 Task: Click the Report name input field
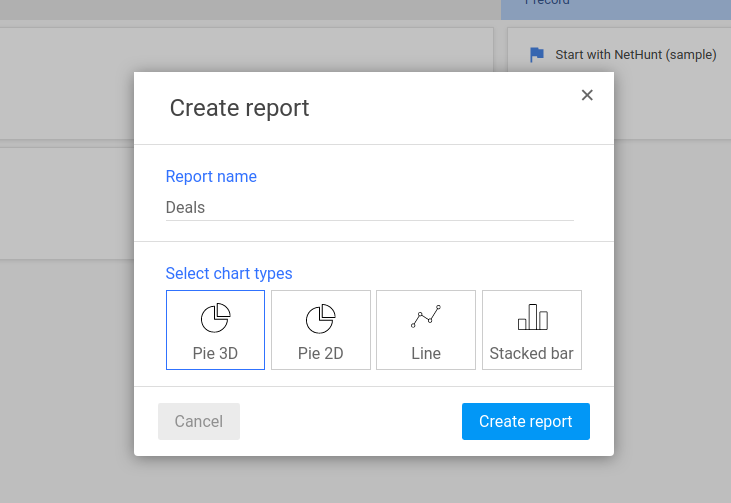370,207
